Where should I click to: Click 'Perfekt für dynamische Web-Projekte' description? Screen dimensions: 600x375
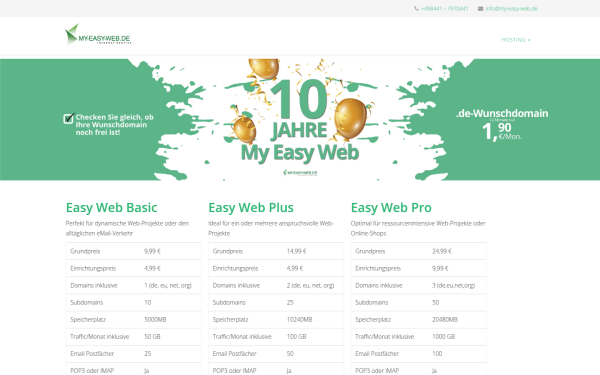(127, 228)
